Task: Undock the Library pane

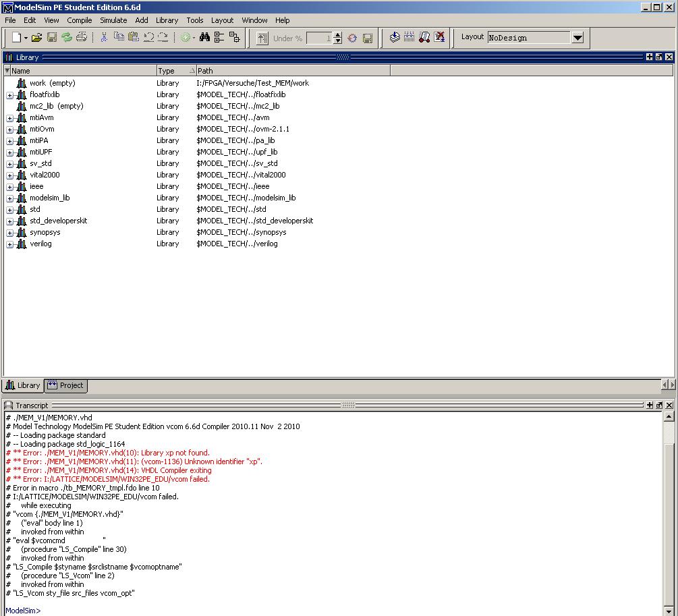Action: pos(659,57)
